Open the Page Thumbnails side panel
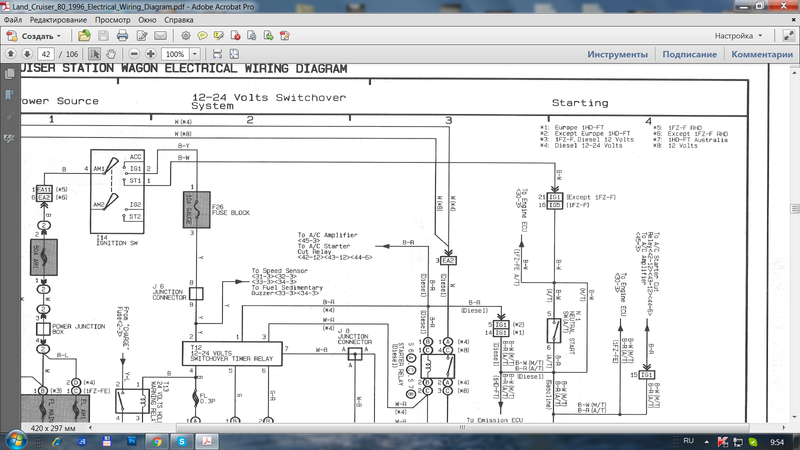 [x=9, y=73]
